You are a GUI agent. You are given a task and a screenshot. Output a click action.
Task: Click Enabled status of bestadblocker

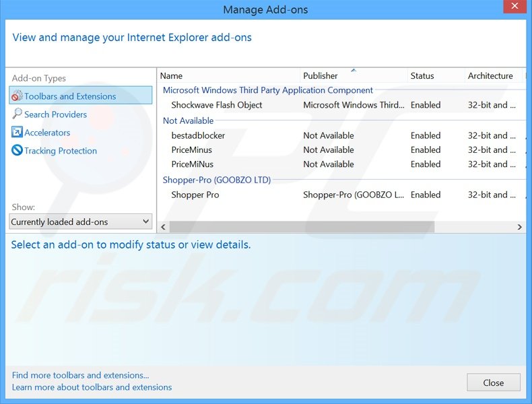coord(426,136)
